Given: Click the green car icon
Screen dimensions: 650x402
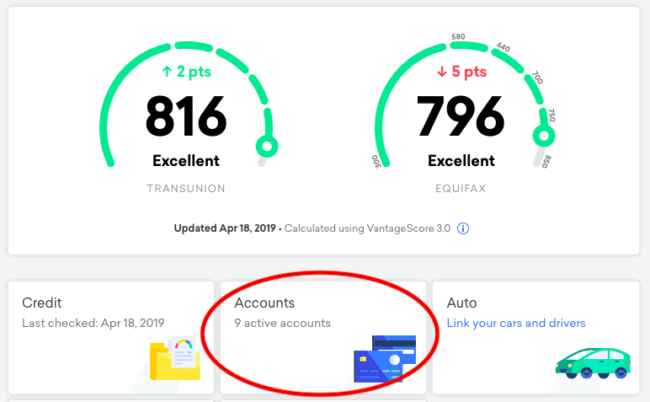Looking at the screenshot, I should click(x=593, y=363).
